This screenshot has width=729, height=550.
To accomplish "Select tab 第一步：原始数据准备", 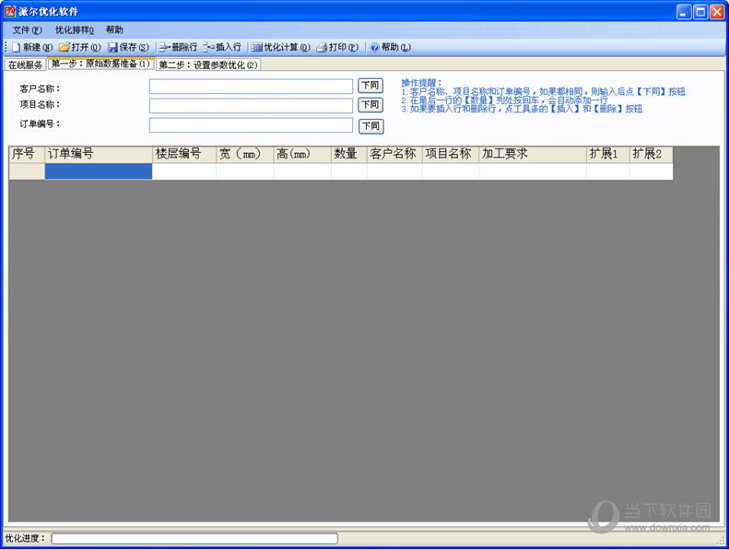I will [x=101, y=64].
